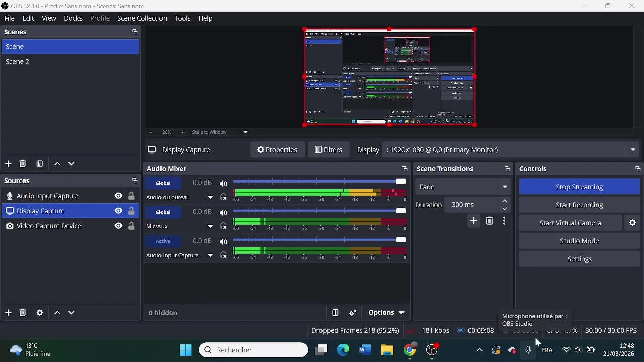Lock the Video Capture Device source
This screenshot has width=644, height=362.
click(x=131, y=226)
